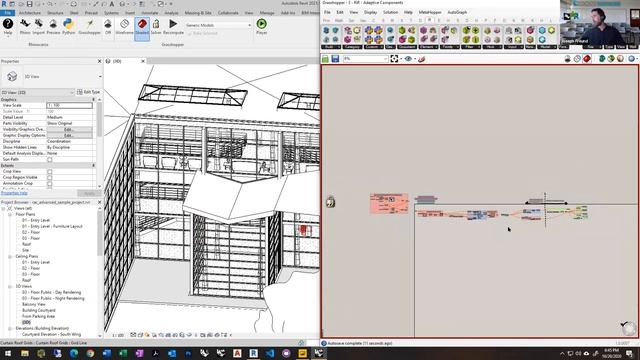Click the Help question mark icon
Image resolution: width=640 pixels, height=360 pixels.
pos(8,27)
